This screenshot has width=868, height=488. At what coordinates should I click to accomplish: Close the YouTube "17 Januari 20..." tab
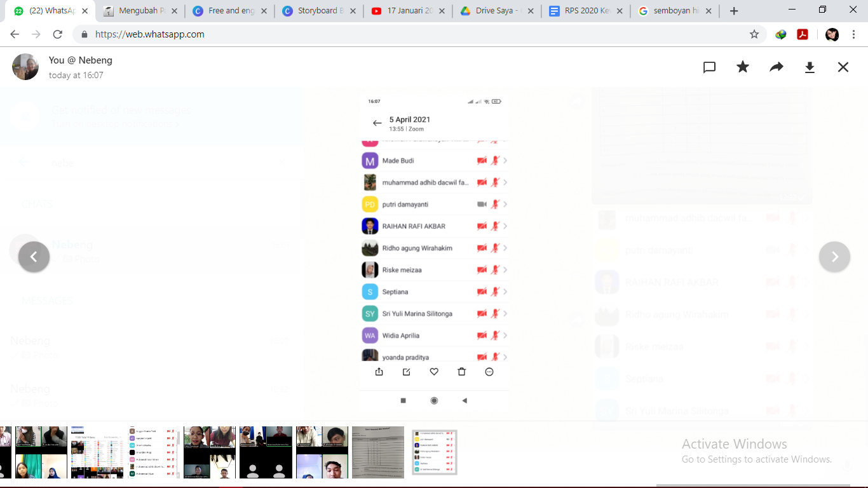click(x=442, y=11)
